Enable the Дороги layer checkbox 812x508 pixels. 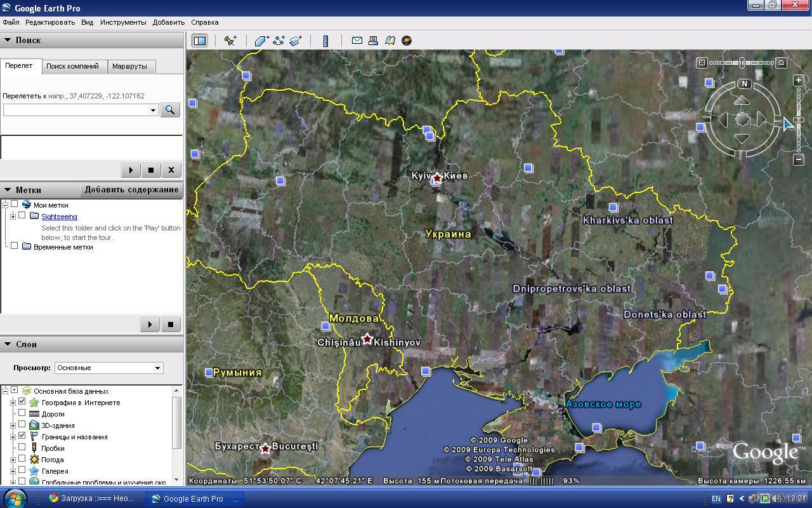22,413
